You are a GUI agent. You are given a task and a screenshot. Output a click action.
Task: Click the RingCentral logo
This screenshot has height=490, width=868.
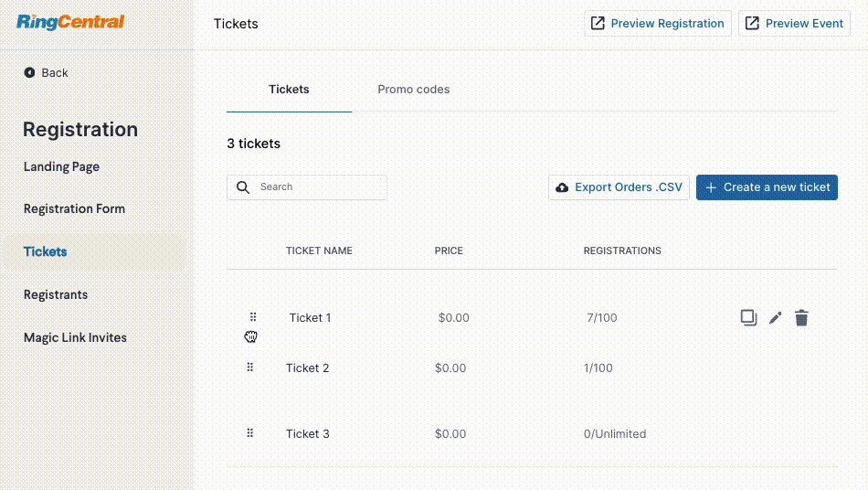[x=70, y=22]
